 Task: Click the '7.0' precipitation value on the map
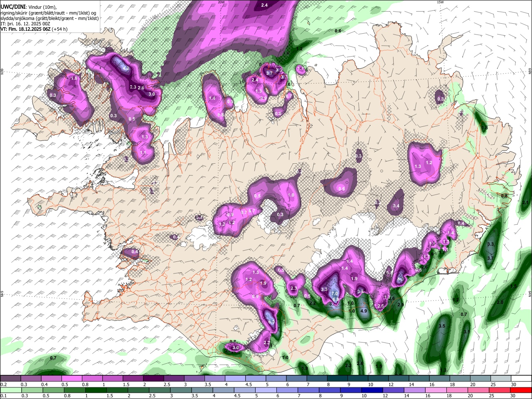pyautogui.click(x=335, y=293)
